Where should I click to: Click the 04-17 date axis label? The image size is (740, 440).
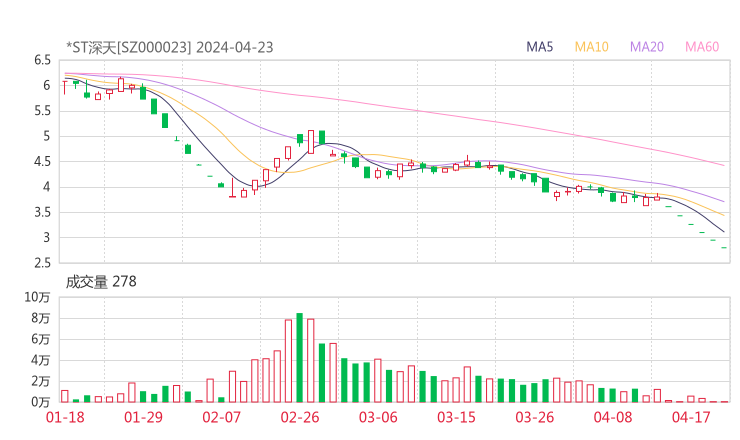[691, 417]
